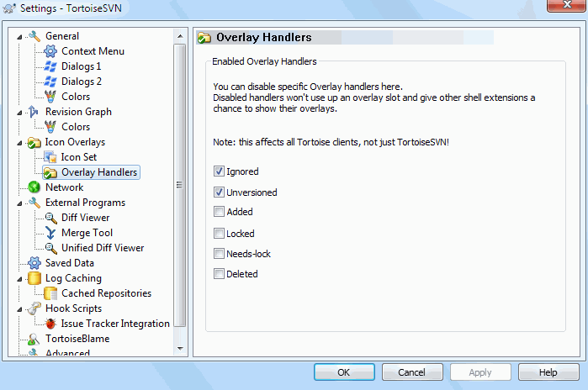Enable the Needs-lock overlay handler
Viewport: 588px width, 390px height.
(x=219, y=254)
